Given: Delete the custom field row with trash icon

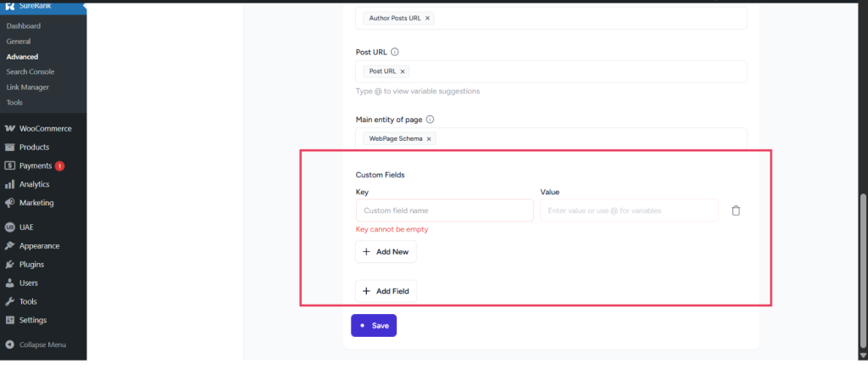Looking at the screenshot, I should point(736,210).
